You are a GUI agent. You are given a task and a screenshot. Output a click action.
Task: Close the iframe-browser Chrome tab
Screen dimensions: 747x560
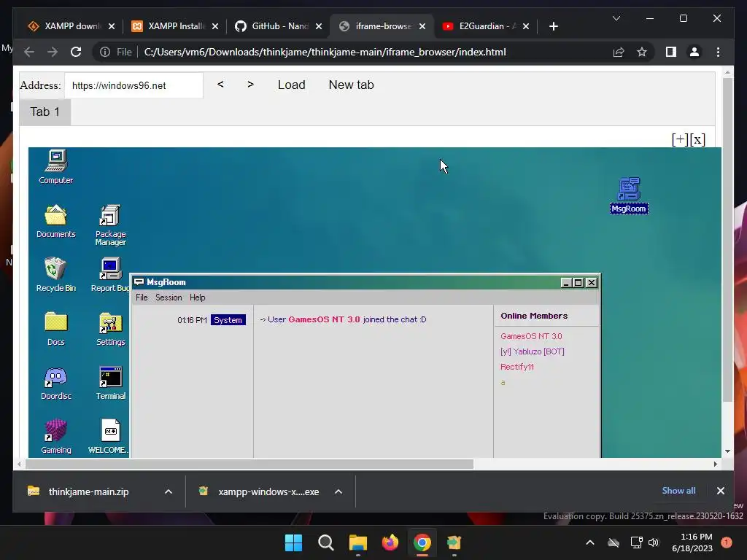pyautogui.click(x=422, y=26)
